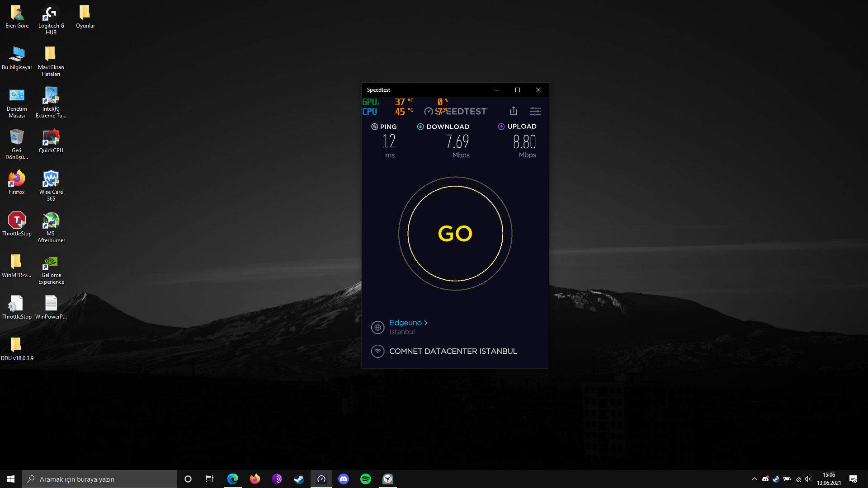Image resolution: width=868 pixels, height=488 pixels.
Task: Expand hidden system tray icons arrow
Action: click(754, 479)
